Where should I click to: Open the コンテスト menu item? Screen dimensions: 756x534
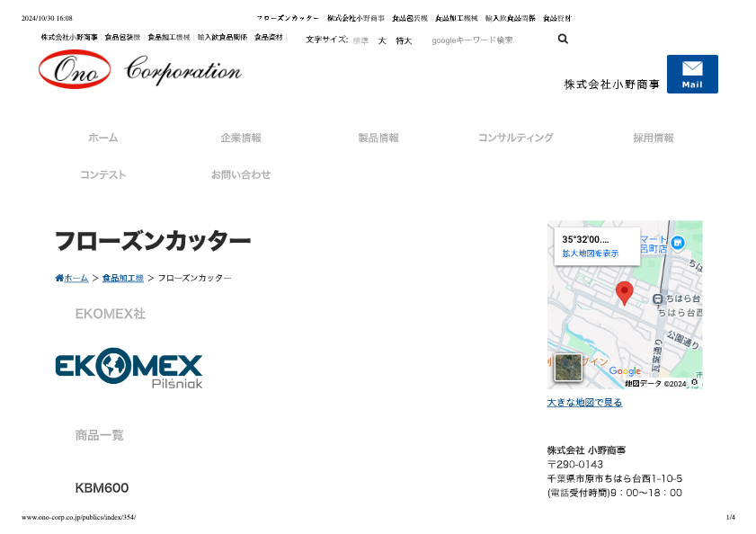[x=103, y=174]
